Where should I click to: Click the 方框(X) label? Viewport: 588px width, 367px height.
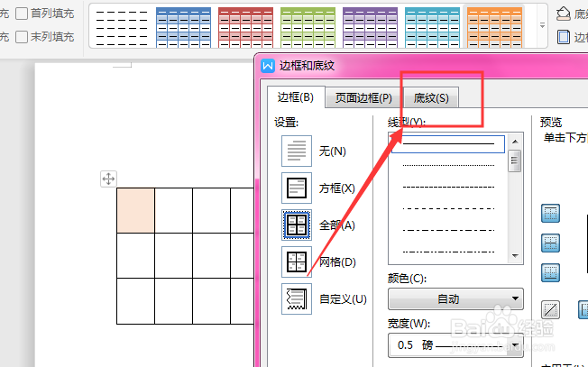click(336, 188)
